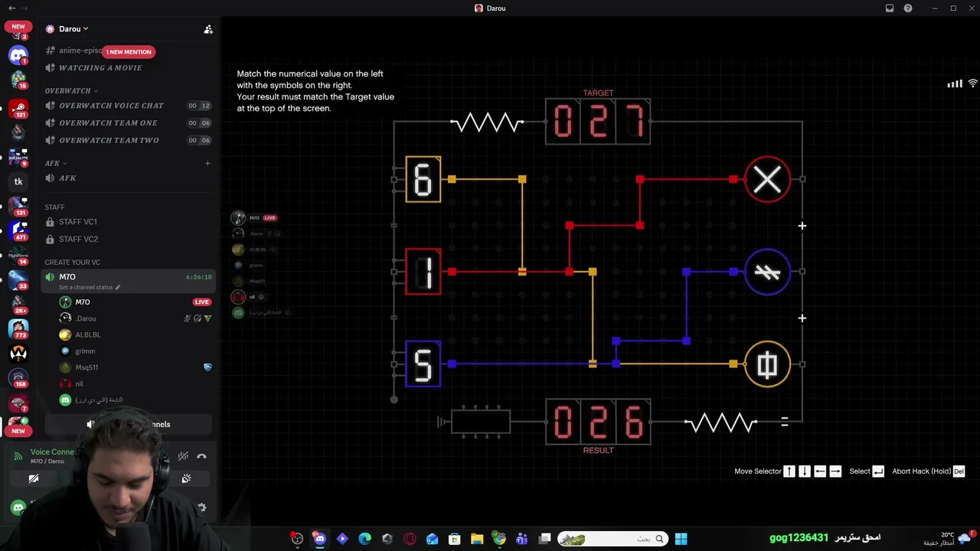This screenshot has height=551, width=980.
Task: Open the server icon with 671 badge
Action: 18,230
